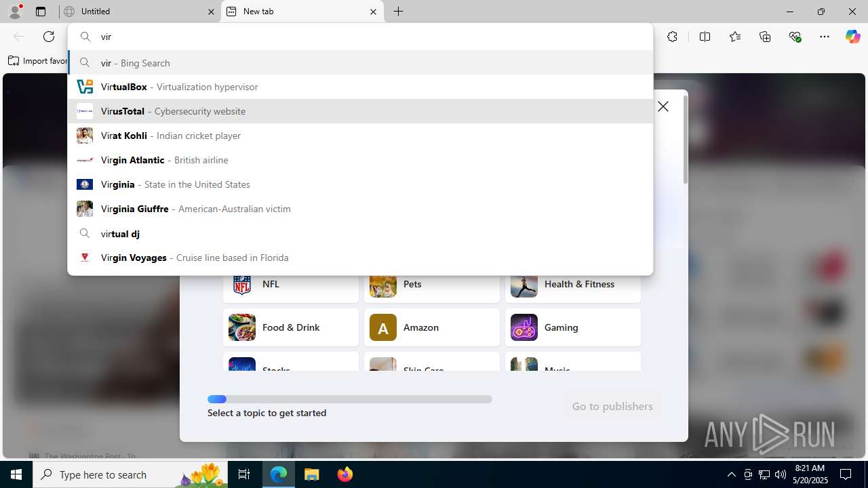868x488 pixels.
Task: Open the Favorites star icon
Action: point(735,37)
